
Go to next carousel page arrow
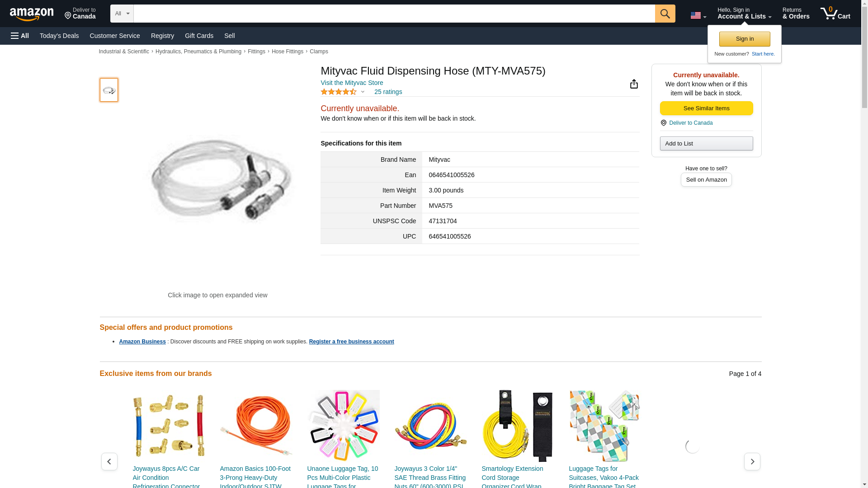[x=752, y=461]
